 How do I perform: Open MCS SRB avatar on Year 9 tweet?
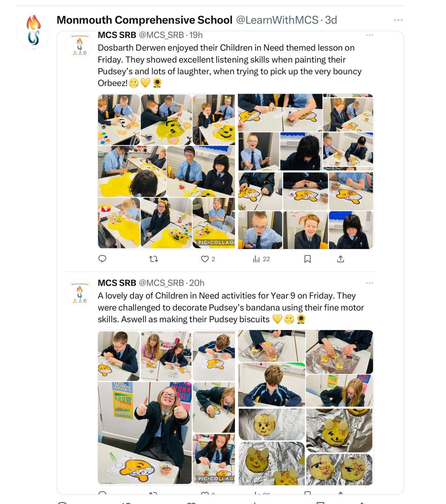[x=79, y=292]
